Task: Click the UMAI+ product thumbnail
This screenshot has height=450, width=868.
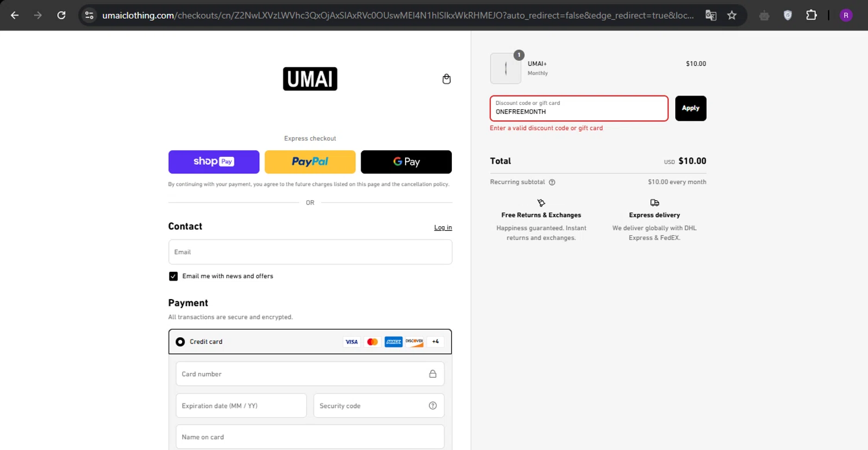Action: pos(506,69)
